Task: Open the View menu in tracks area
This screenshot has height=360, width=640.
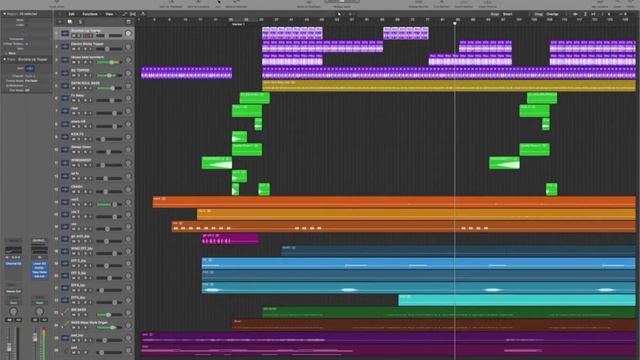Action: [x=110, y=14]
